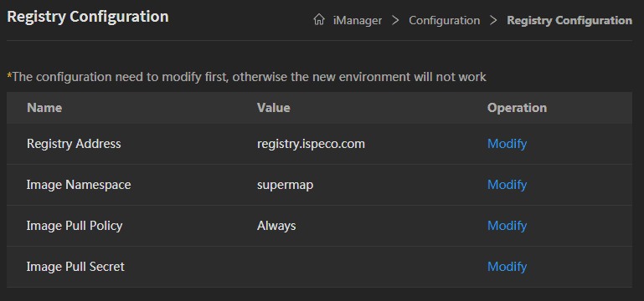Modify the Image Pull Policy
Image resolution: width=644 pixels, height=301 pixels.
tap(507, 226)
